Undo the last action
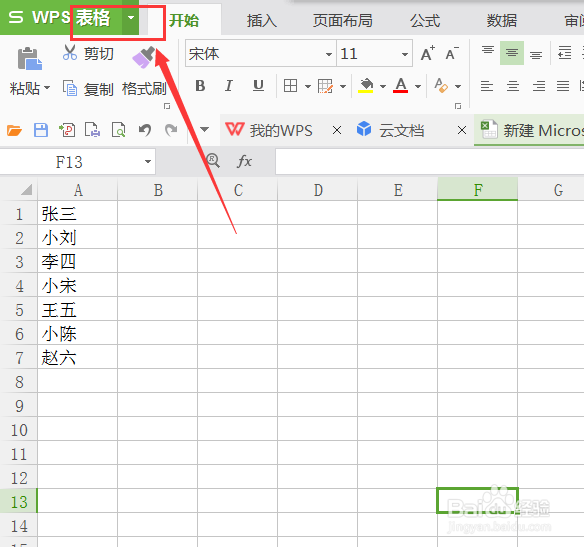 (x=145, y=130)
